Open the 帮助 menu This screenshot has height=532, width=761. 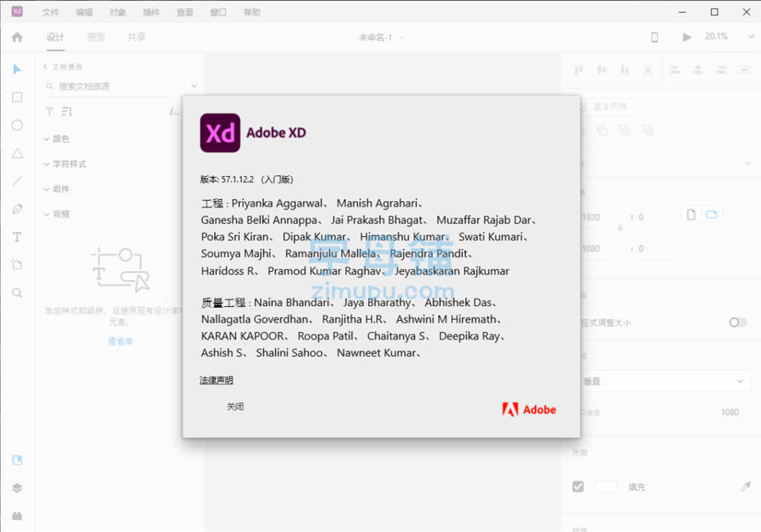point(252,12)
